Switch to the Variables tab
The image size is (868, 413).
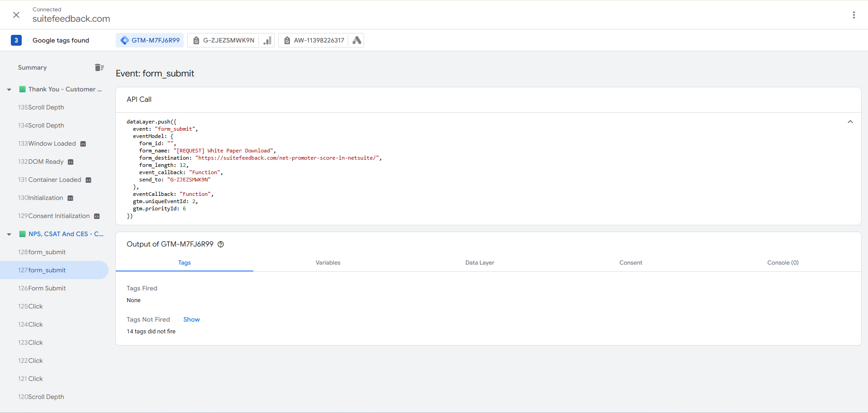(x=328, y=263)
